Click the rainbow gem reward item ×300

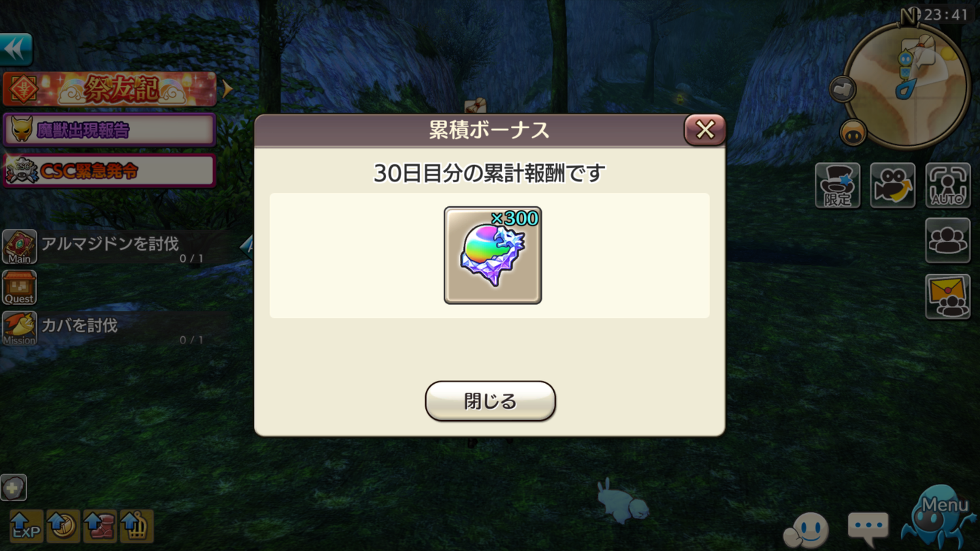493,255
